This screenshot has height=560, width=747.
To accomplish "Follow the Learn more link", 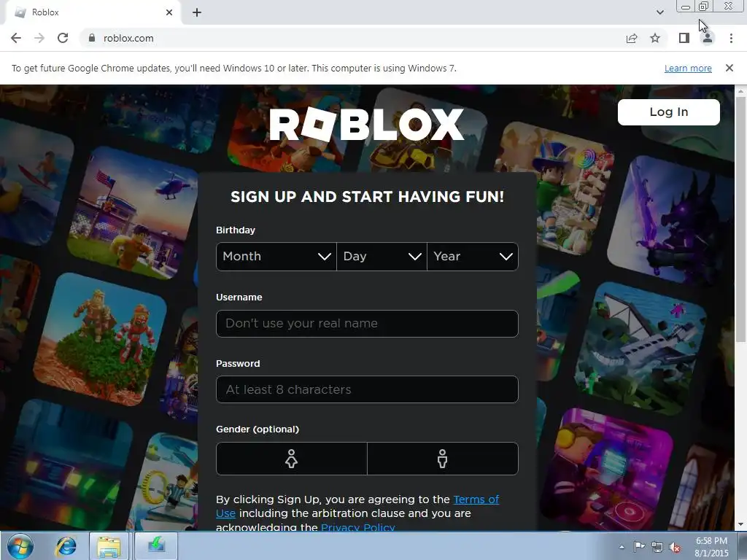I will [688, 68].
